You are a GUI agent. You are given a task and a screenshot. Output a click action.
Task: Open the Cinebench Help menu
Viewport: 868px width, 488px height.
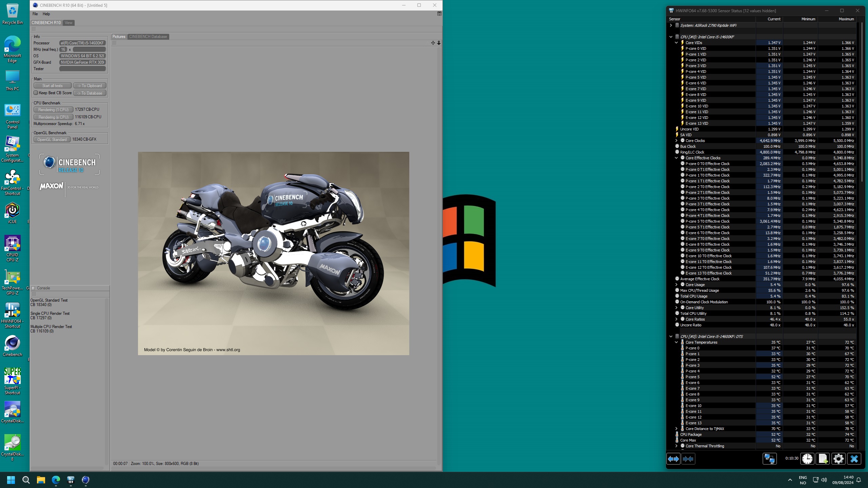click(x=46, y=14)
